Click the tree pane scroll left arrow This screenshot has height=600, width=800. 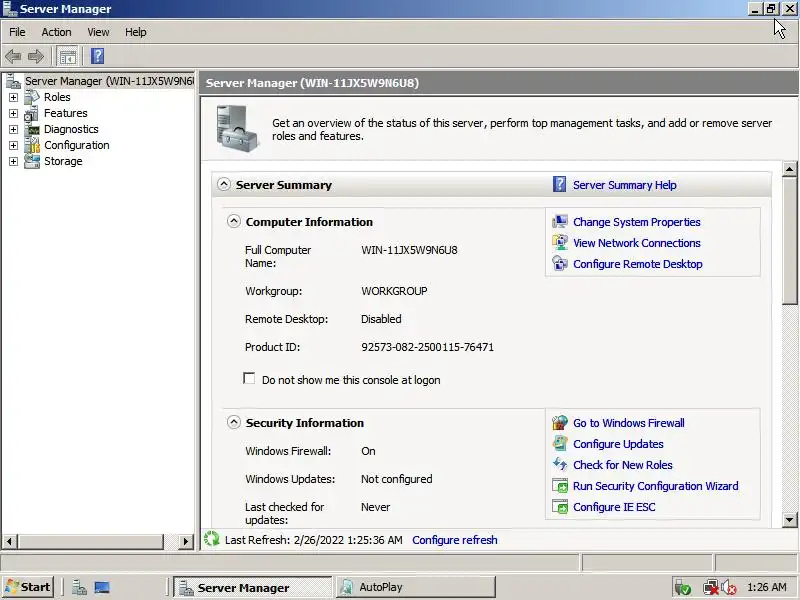click(10, 541)
